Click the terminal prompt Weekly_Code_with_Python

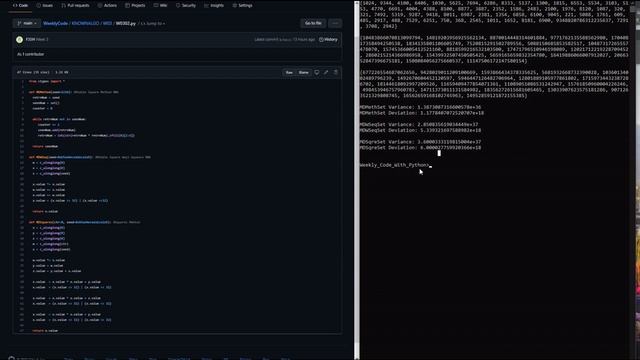[x=394, y=165]
